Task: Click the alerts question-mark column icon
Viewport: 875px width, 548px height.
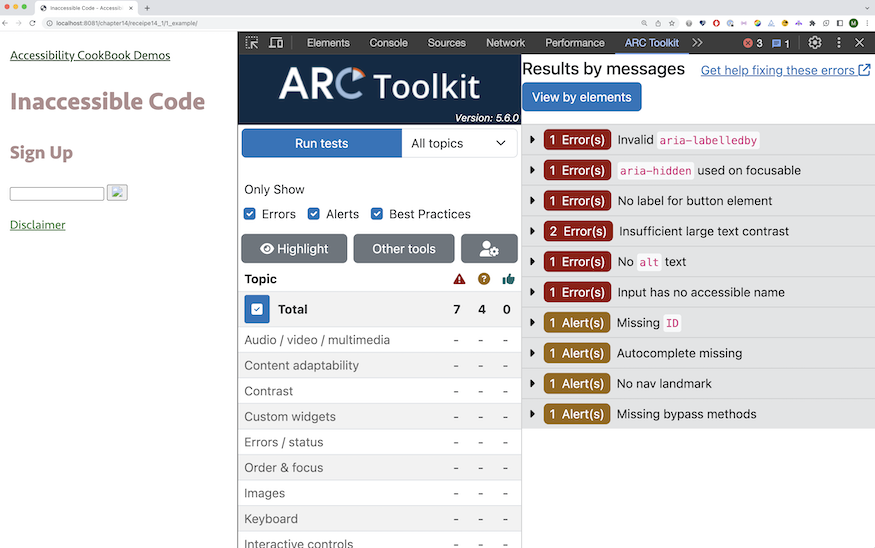Action: tap(484, 279)
